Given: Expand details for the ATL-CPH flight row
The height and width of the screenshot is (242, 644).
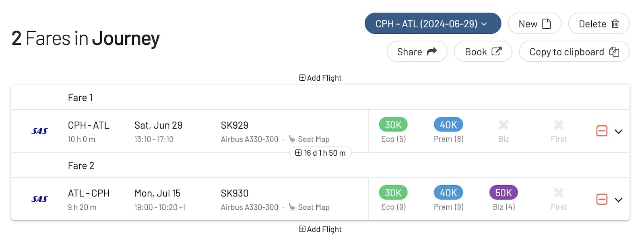Looking at the screenshot, I should (619, 200).
